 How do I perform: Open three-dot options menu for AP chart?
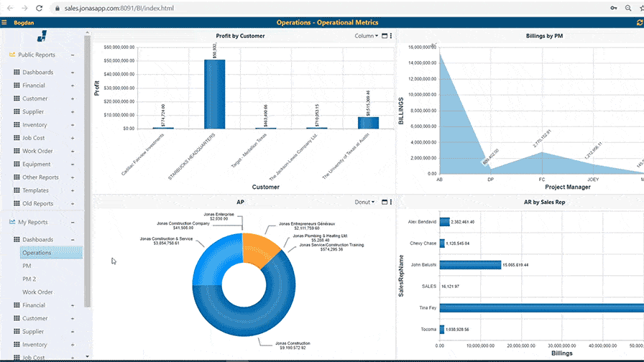tap(391, 202)
